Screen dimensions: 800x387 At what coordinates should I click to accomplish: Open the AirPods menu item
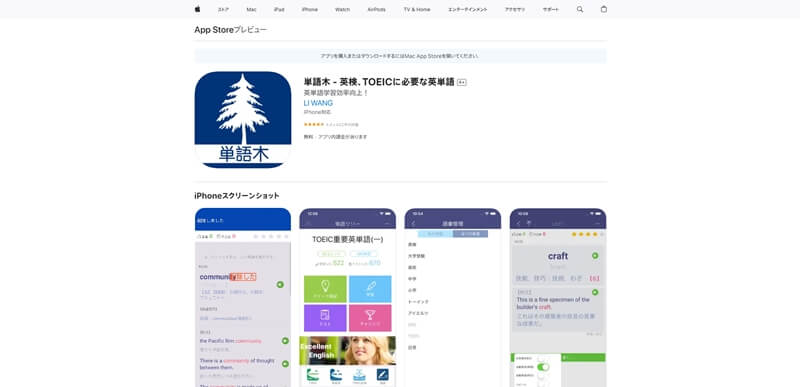(x=377, y=10)
